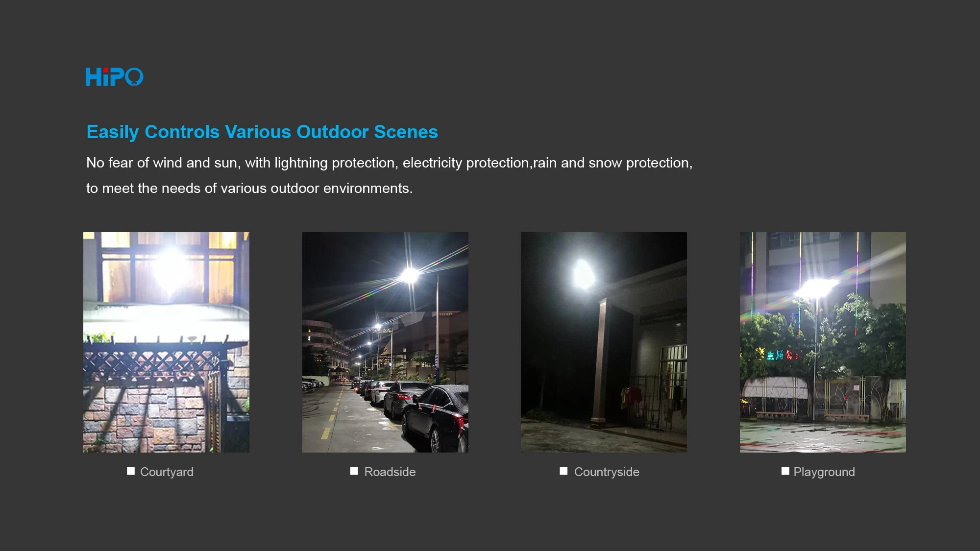Click the Courtyard caption label
This screenshot has width=980, height=551.
(x=167, y=472)
